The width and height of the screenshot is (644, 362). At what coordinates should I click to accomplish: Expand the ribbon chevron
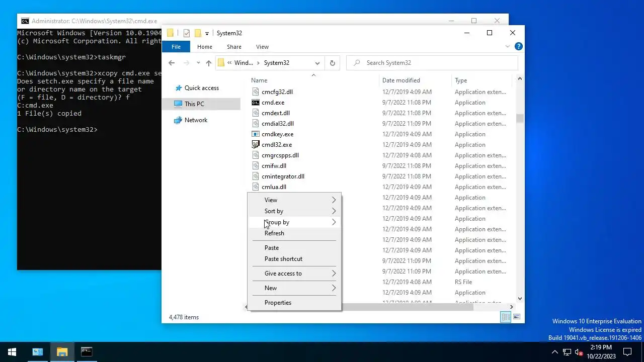click(508, 46)
